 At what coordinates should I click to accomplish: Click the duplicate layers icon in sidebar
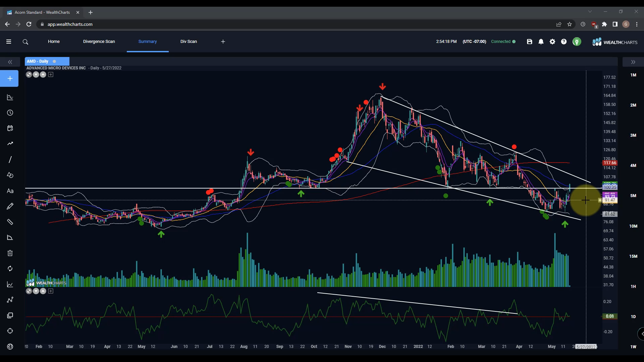point(10,315)
